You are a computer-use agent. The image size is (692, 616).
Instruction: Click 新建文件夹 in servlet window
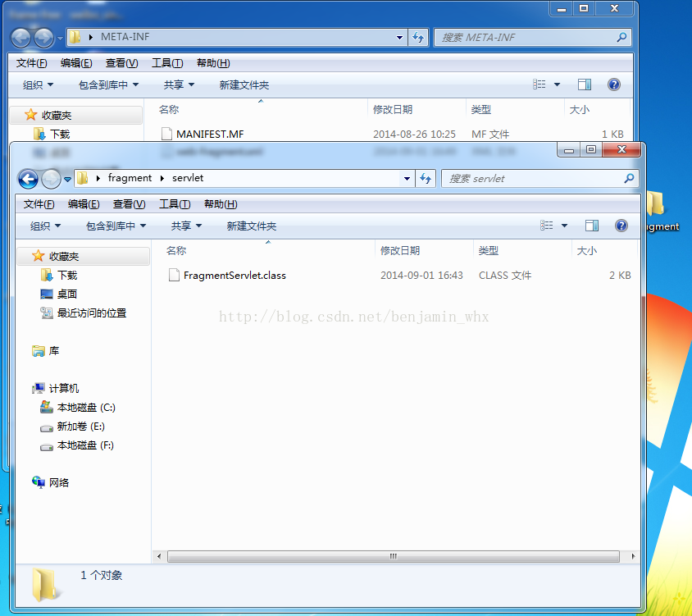pyautogui.click(x=252, y=226)
